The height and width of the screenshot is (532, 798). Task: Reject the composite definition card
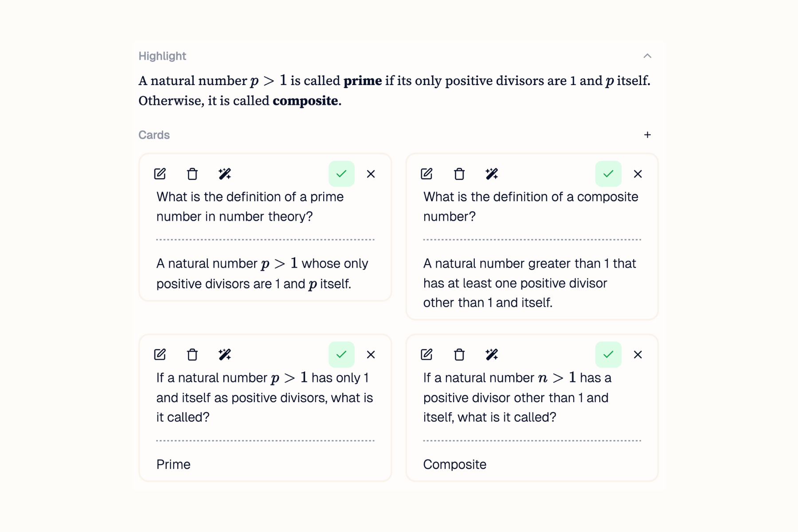[638, 174]
